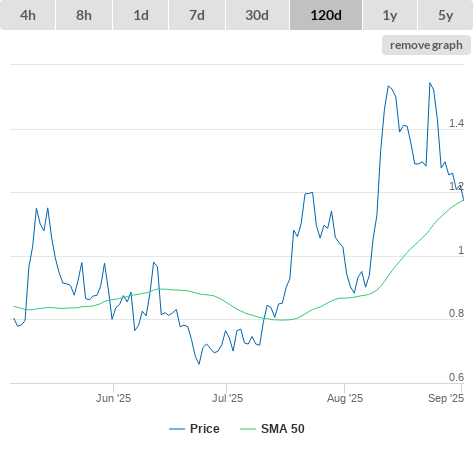Click the Aug '25 axis marker
Viewport: 474px width, 455px height.
click(345, 398)
